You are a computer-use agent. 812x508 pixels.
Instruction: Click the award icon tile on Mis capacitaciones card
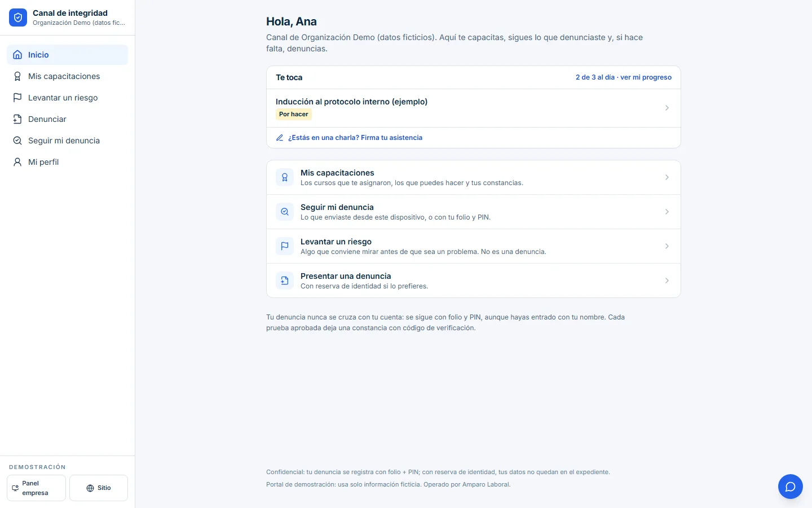point(285,177)
